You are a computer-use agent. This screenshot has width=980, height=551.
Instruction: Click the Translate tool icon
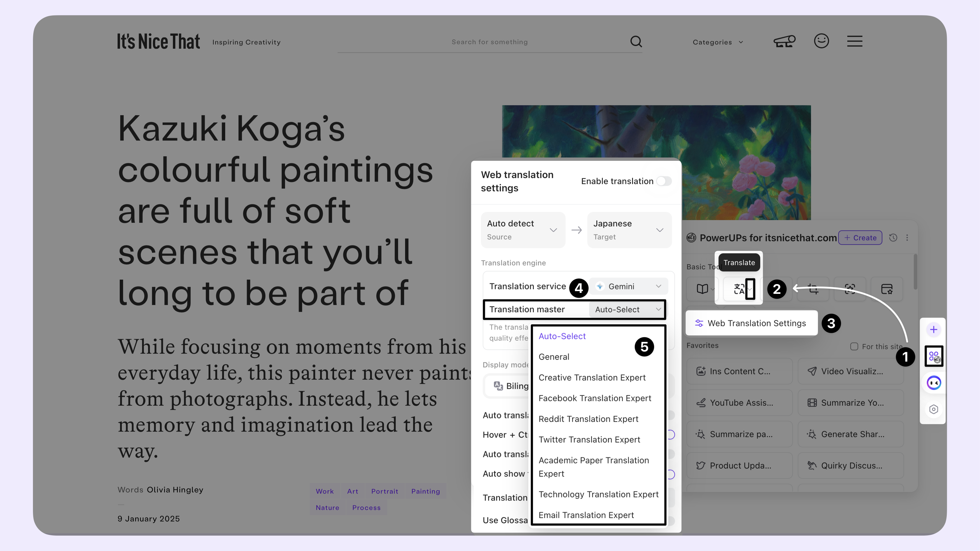point(738,289)
